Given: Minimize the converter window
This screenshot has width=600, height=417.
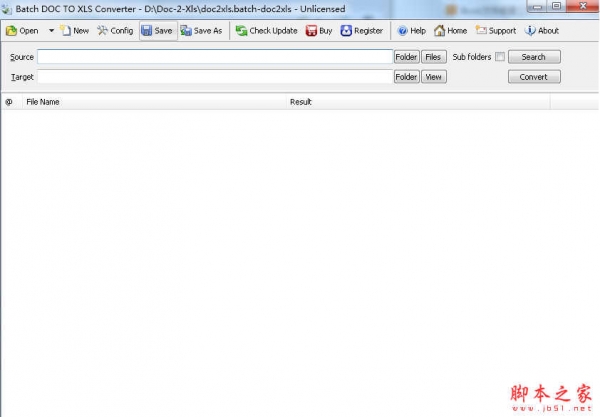Looking at the screenshot, I should [536, 7].
